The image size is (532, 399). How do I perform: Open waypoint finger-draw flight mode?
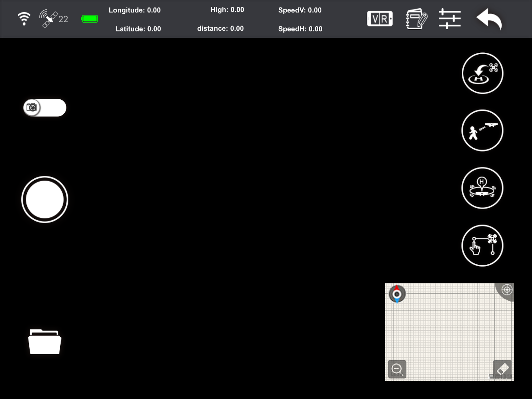click(x=482, y=245)
